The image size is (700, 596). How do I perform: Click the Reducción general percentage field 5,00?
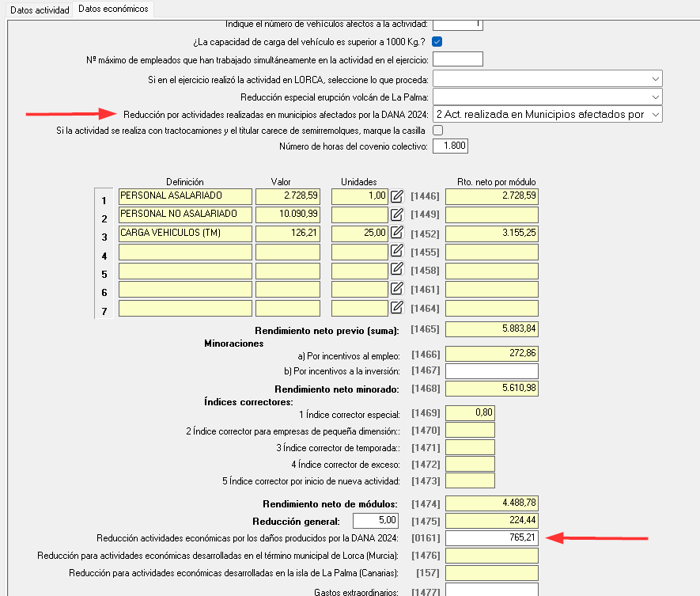pyautogui.click(x=376, y=520)
